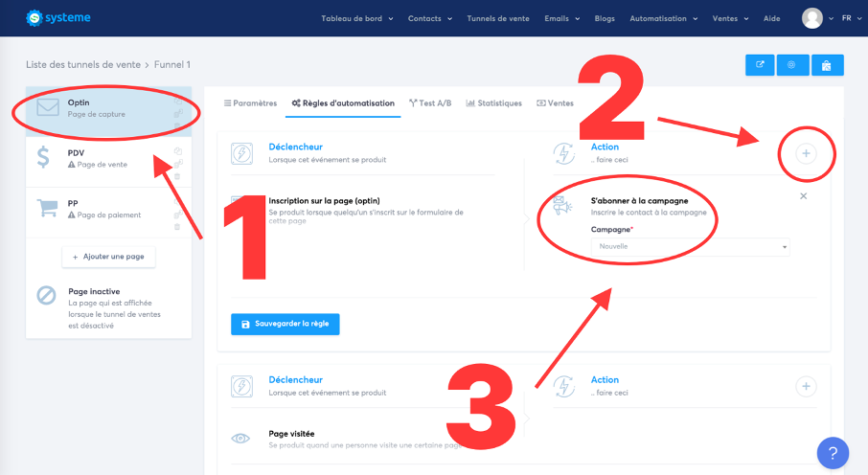Click the Page inactive prohibited icon

(47, 295)
